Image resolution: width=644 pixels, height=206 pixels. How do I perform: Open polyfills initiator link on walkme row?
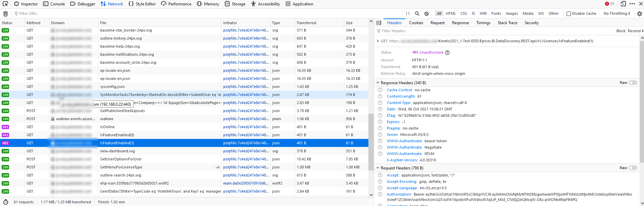click(246, 119)
